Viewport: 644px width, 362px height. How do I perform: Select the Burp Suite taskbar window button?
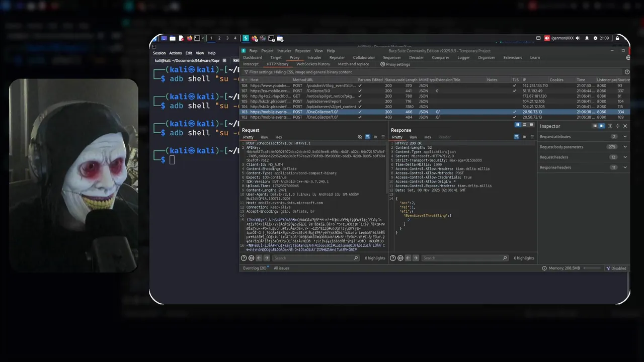pos(246,38)
